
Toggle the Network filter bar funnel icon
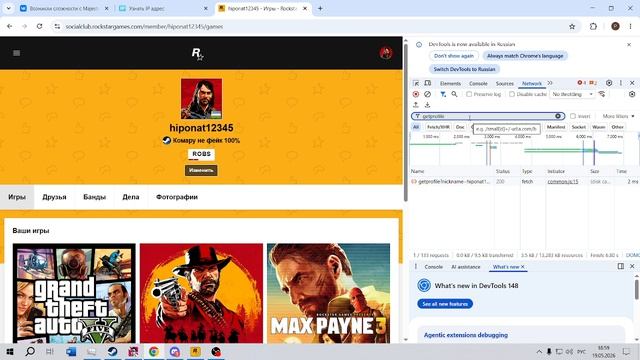click(x=443, y=94)
